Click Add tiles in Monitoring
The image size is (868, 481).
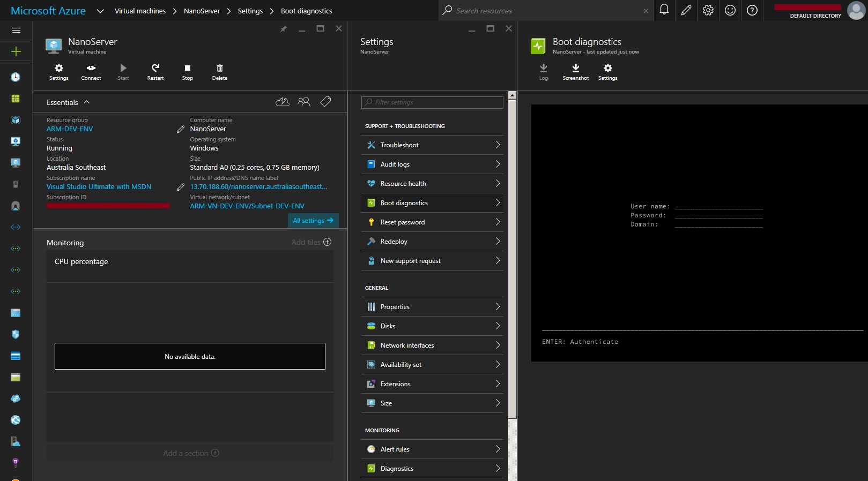coord(311,242)
